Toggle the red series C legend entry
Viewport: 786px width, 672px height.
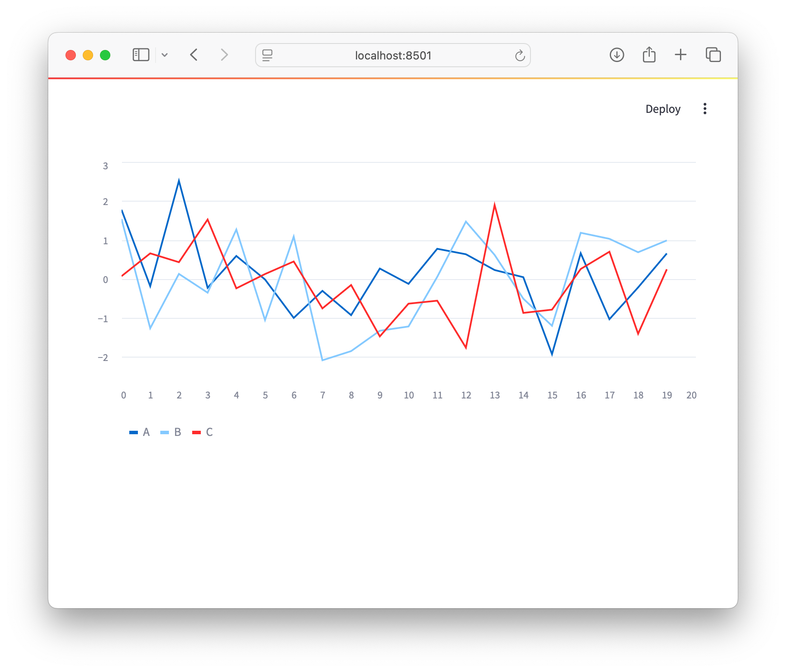pyautogui.click(x=209, y=432)
